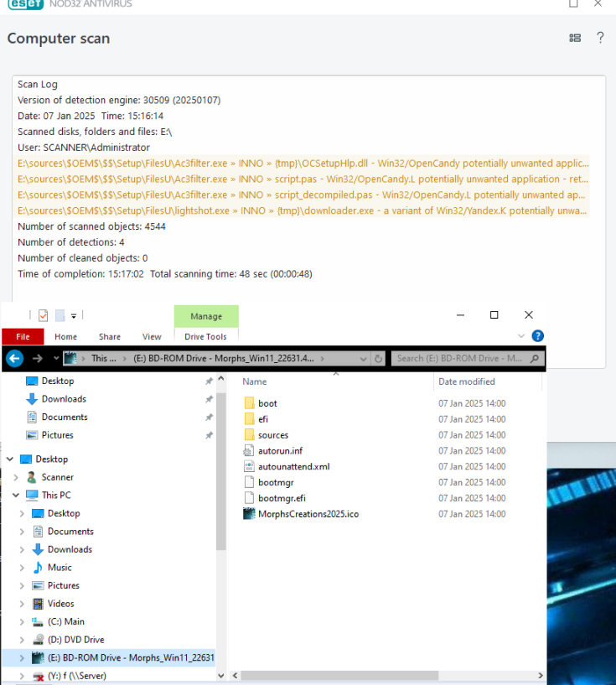Unpin Desktop using its pin icon
This screenshot has height=685, width=616.
point(210,381)
